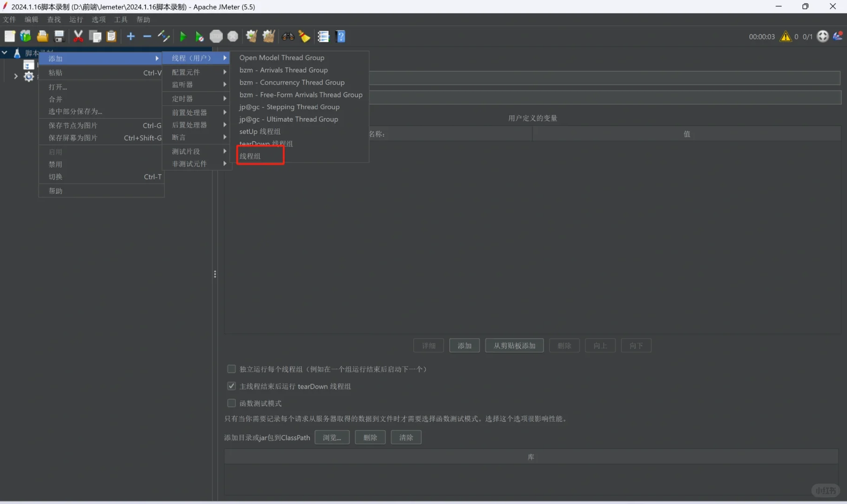This screenshot has height=504, width=847.
Task: Collapse the test plan root tree node
Action: point(5,53)
